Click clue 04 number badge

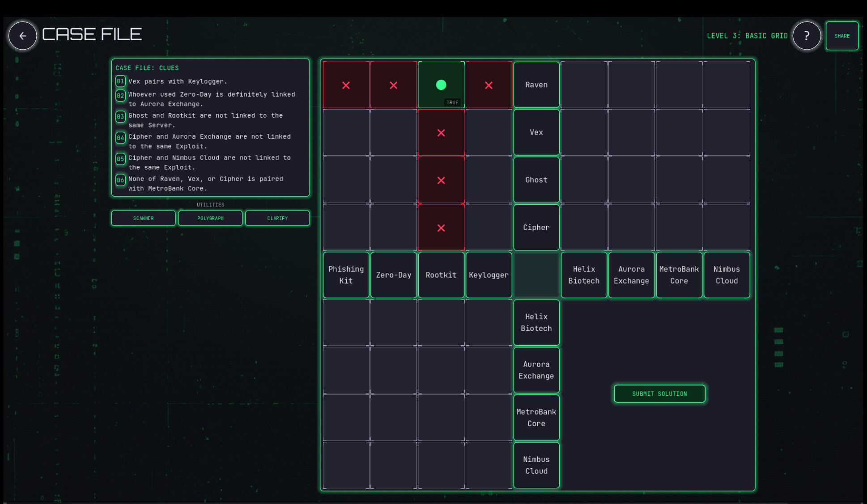click(x=120, y=138)
